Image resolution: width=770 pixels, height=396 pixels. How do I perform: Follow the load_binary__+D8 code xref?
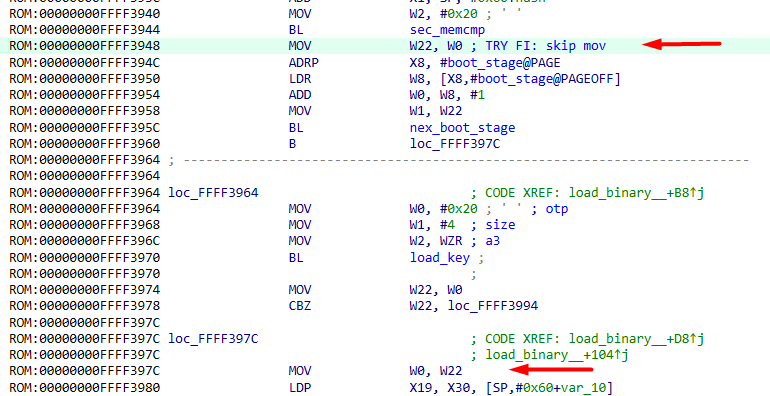pyautogui.click(x=636, y=339)
